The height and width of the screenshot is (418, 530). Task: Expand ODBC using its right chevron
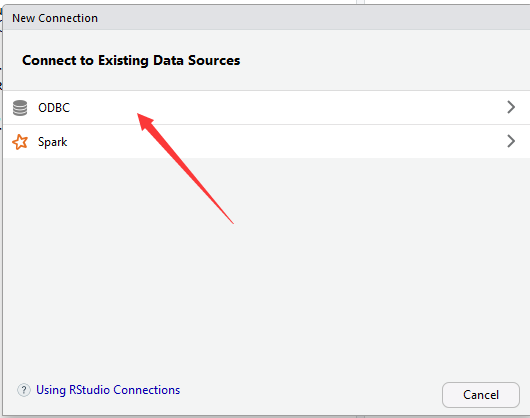pos(511,107)
